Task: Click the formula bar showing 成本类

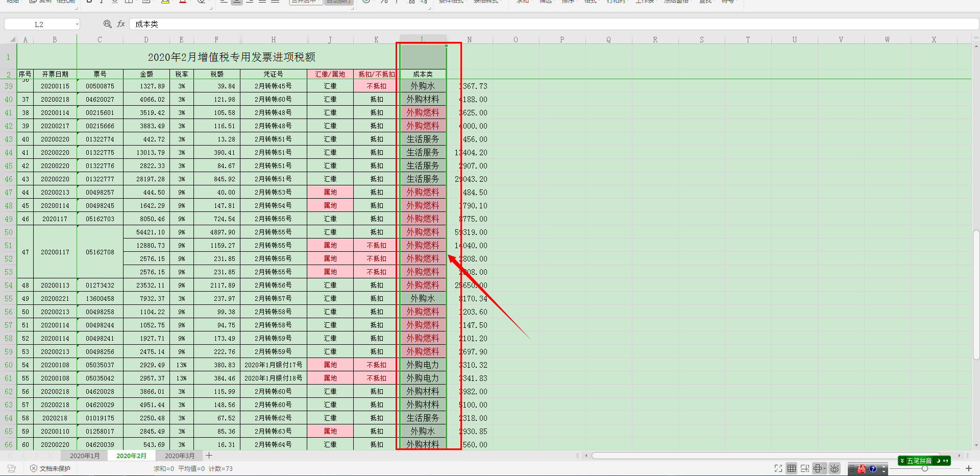Action: tap(554, 24)
